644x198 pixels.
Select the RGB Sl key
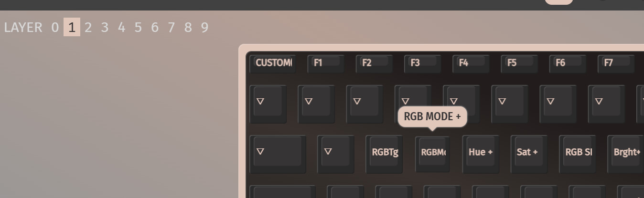(578, 154)
